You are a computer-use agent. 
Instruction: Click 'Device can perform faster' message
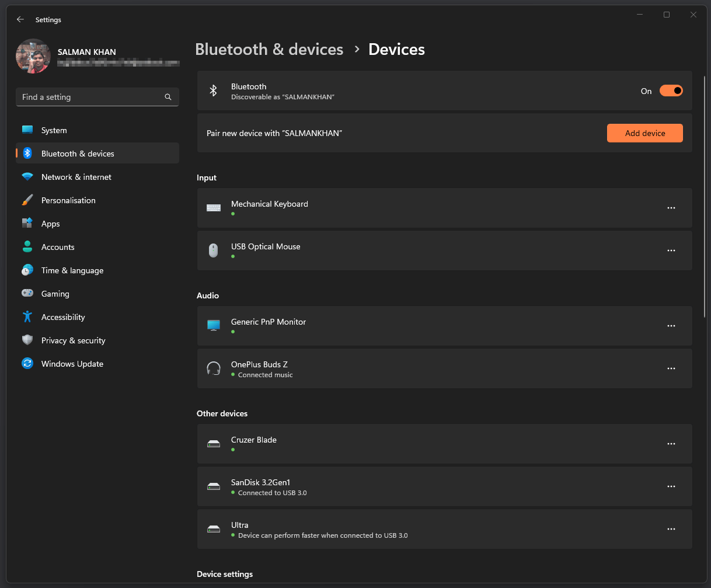(323, 535)
